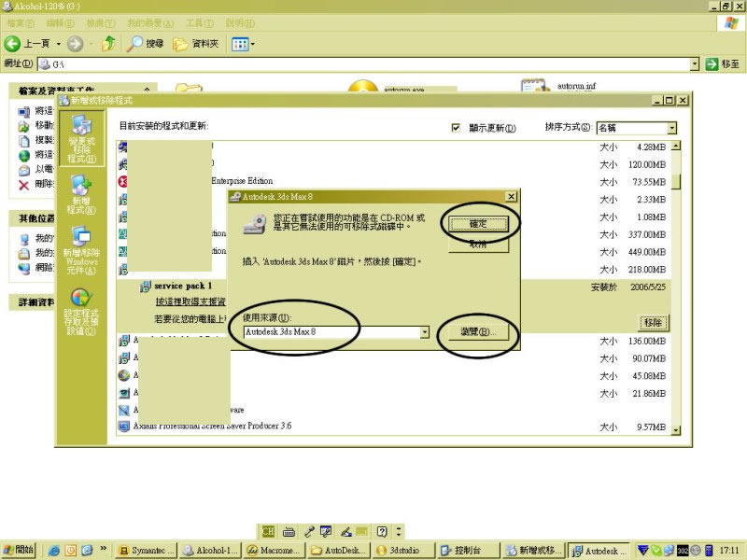Click the copy (複製) task icon
The height and width of the screenshot is (560, 747).
coord(24,141)
